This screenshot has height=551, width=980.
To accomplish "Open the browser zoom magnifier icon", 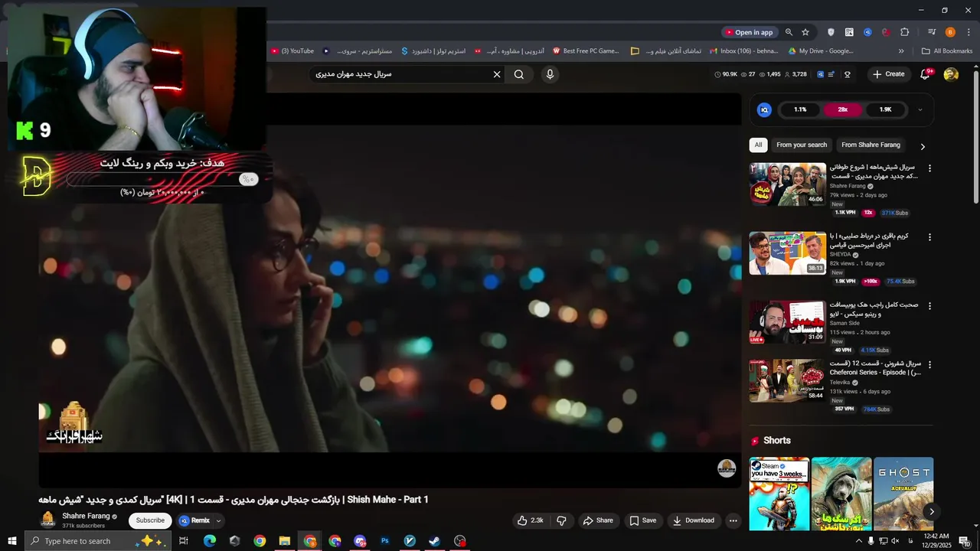I will 789,32.
